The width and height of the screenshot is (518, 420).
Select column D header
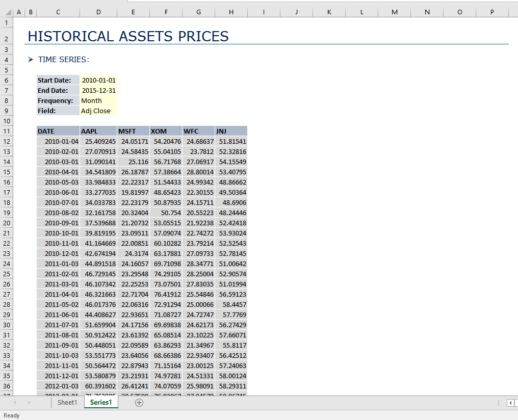tap(98, 12)
